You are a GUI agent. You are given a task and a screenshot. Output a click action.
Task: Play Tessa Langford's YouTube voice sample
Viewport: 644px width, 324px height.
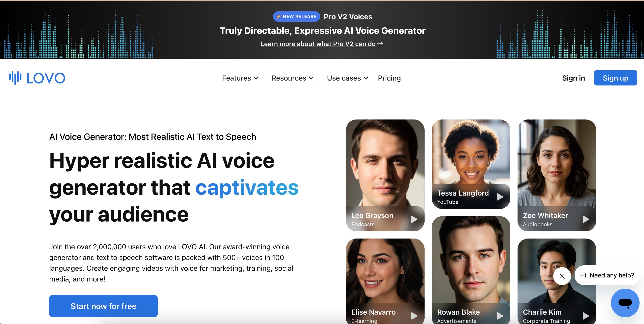(x=500, y=197)
